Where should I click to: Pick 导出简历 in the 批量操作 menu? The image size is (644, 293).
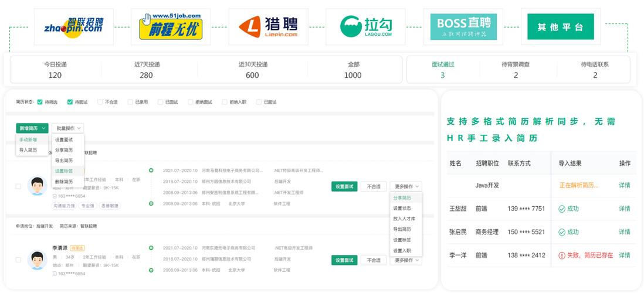68,161
